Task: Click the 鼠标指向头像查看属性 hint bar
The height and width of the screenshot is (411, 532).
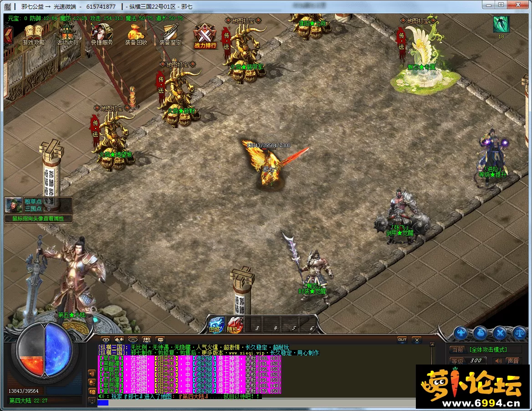Action: pyautogui.click(x=38, y=219)
